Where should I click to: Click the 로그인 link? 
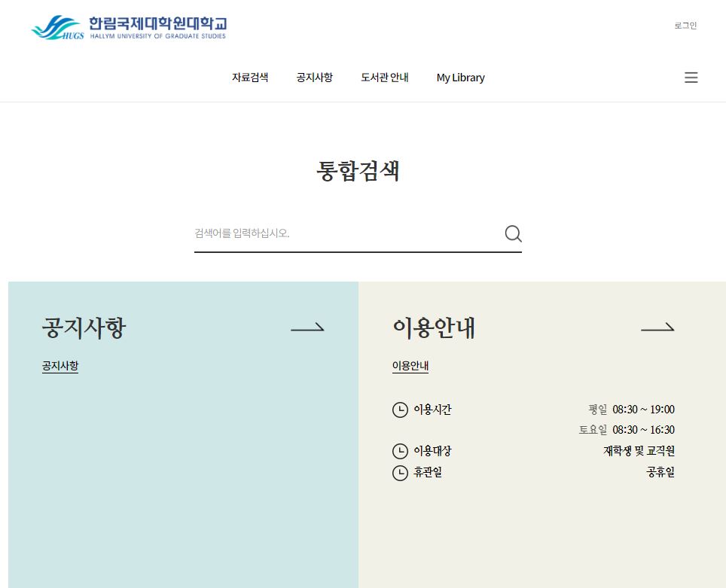686,26
